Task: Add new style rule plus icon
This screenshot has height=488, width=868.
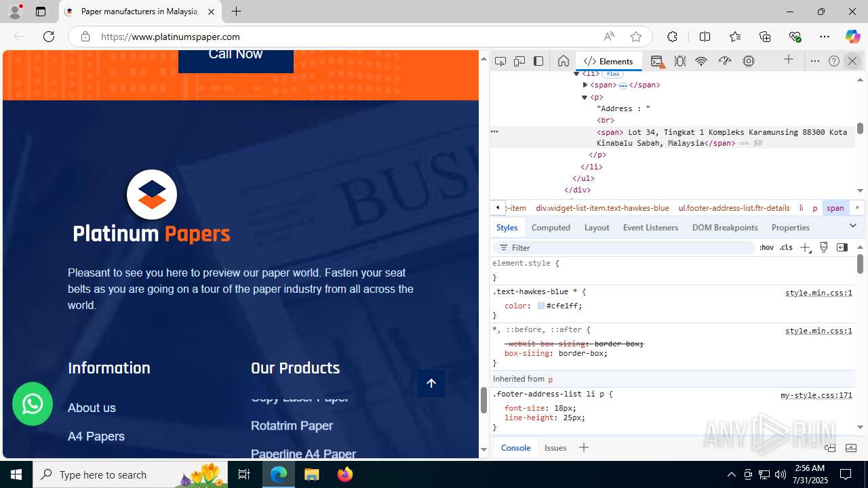Action: [x=805, y=247]
